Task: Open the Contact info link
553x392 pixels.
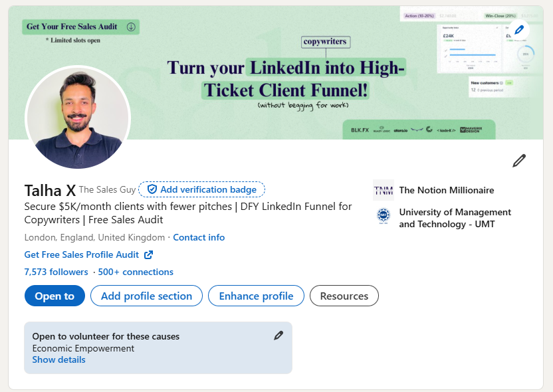Action: [199, 237]
